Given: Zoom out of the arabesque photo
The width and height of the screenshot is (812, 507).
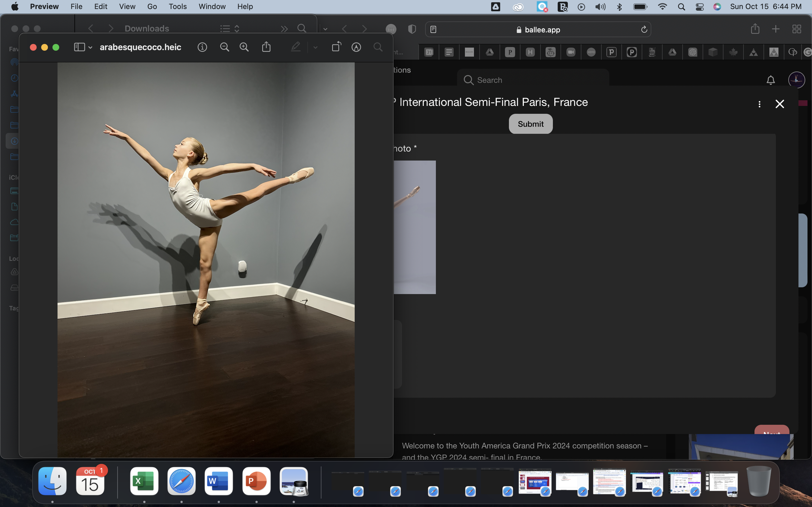Looking at the screenshot, I should click(224, 47).
